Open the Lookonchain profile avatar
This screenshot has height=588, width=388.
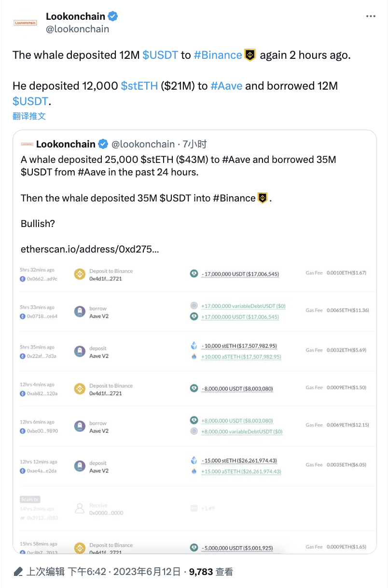point(25,22)
